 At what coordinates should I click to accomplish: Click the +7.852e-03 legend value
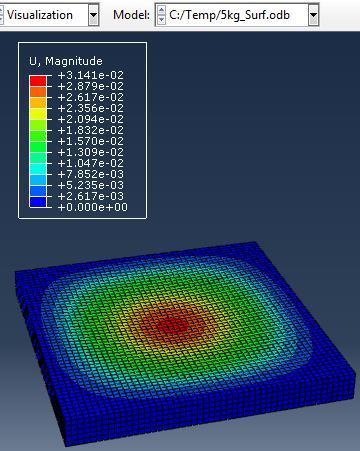tap(91, 174)
